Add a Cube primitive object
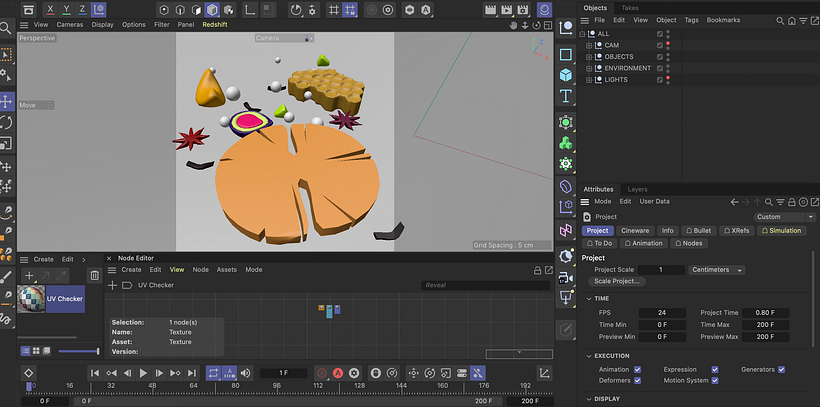 click(566, 75)
